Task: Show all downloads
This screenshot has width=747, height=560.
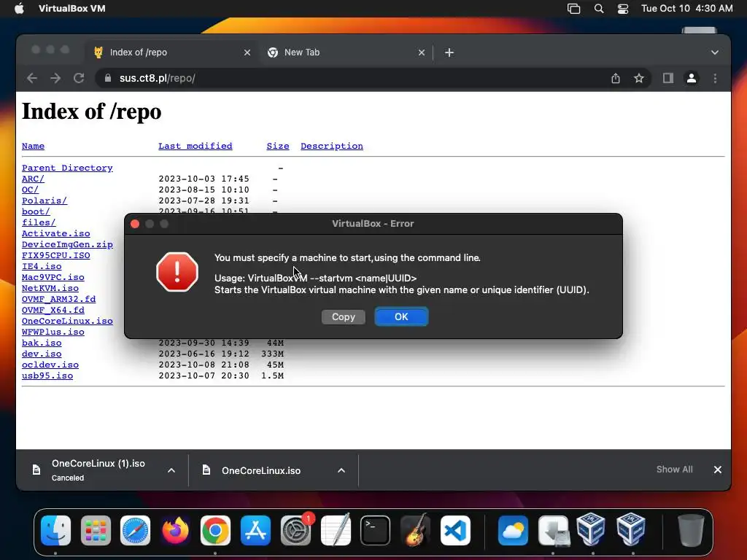Action: point(675,470)
